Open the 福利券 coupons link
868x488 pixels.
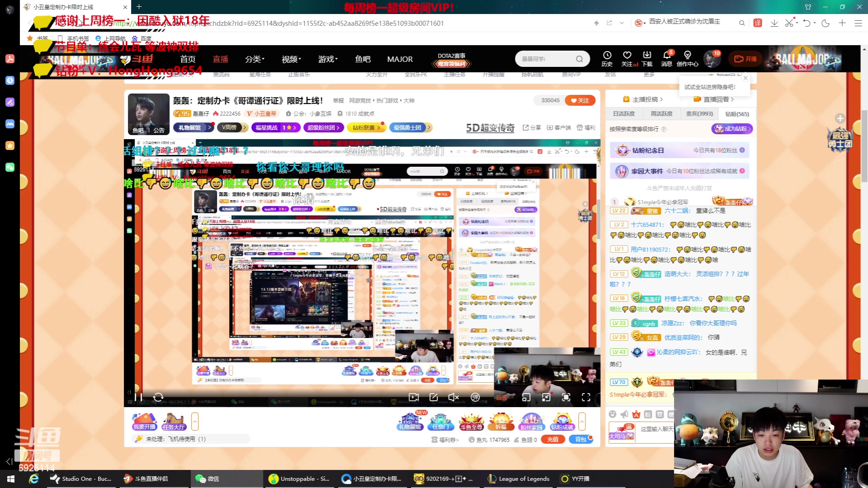click(445, 440)
